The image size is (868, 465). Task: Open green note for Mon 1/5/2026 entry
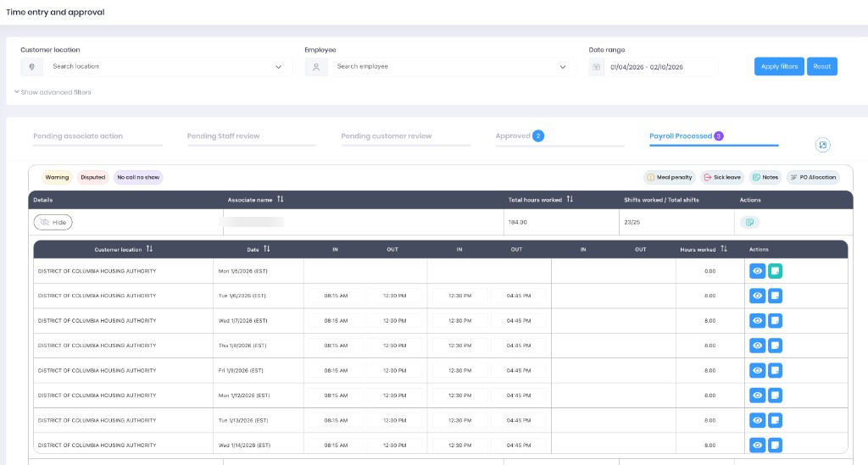pyautogui.click(x=775, y=271)
